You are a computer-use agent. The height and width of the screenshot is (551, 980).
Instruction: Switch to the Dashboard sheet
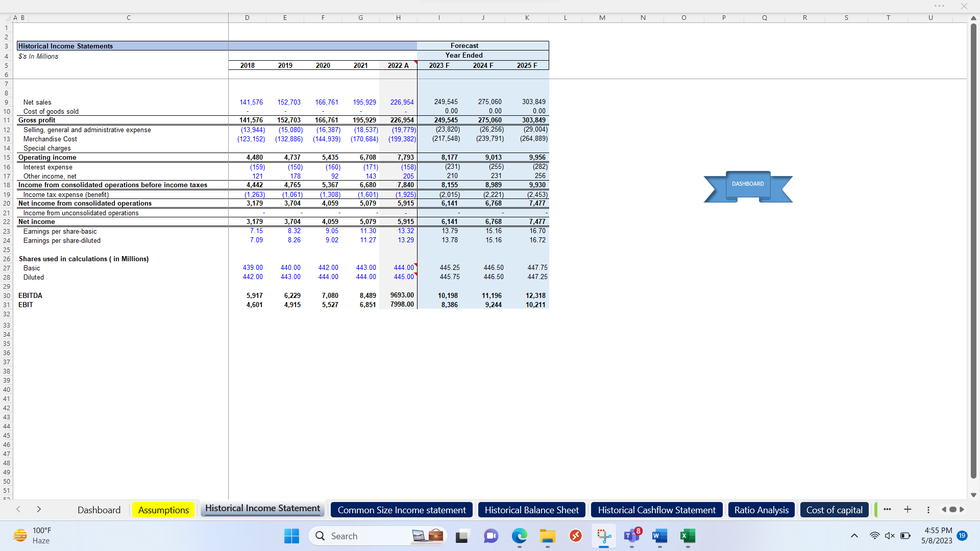(99, 510)
